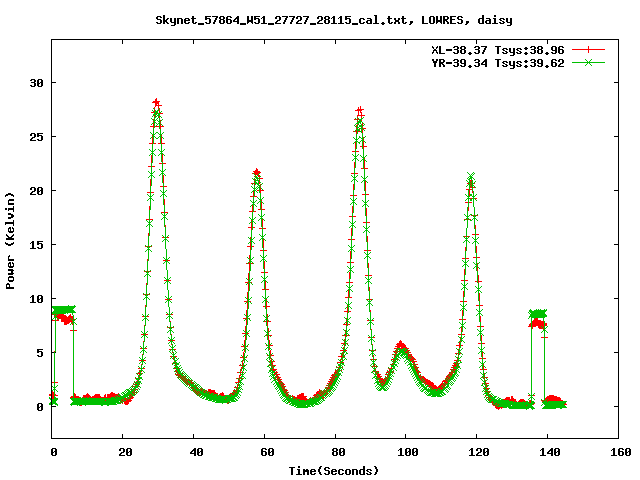Click the x-axis tick label 120

(479, 452)
